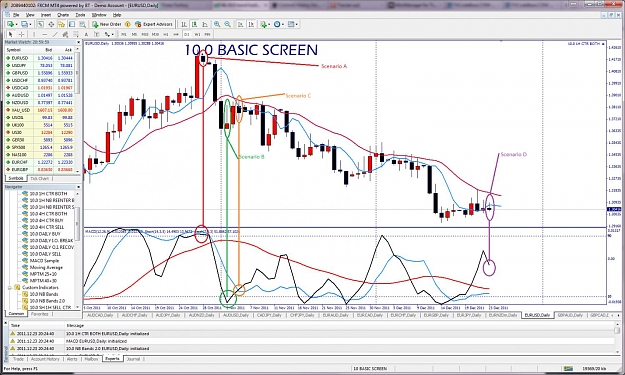The width and height of the screenshot is (625, 375).
Task: Switch chart to candlesticks icon
Action: [194, 24]
